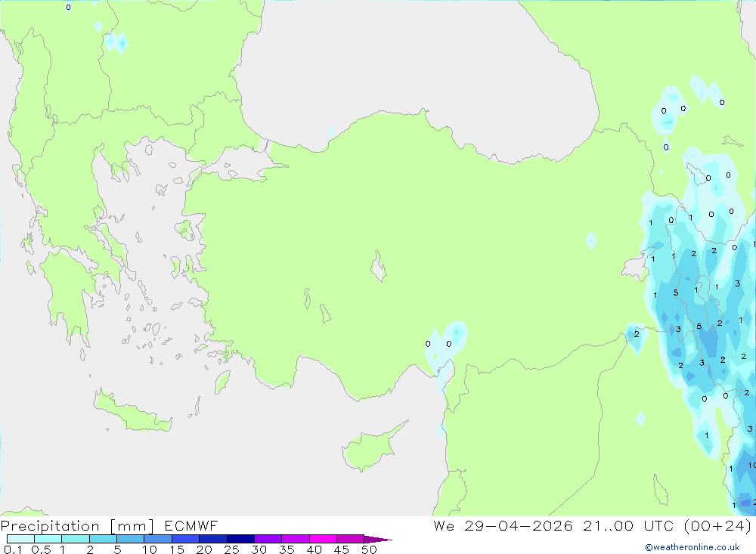
Task: Click the legend label "45"
Action: pos(342,549)
